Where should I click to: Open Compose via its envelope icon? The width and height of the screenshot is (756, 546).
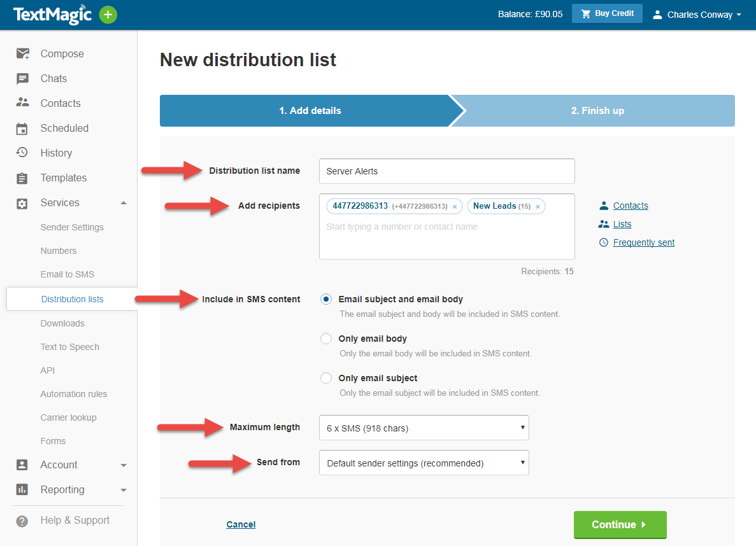[x=23, y=54]
